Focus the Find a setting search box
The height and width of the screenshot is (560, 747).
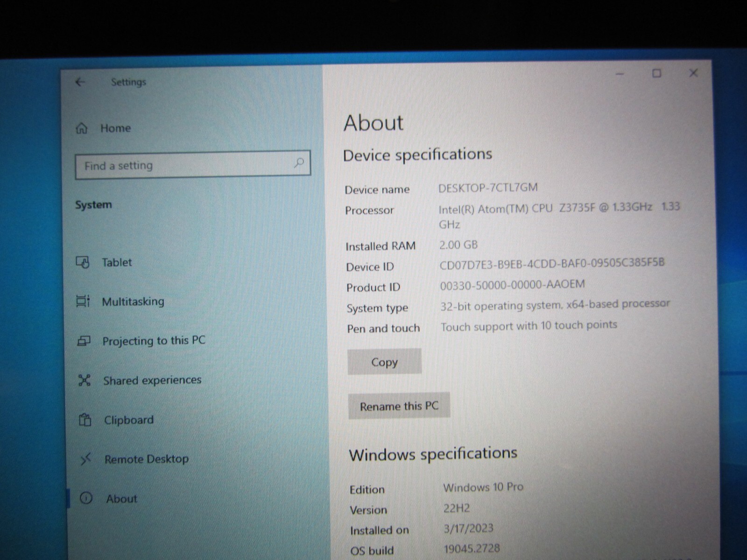tap(193, 165)
